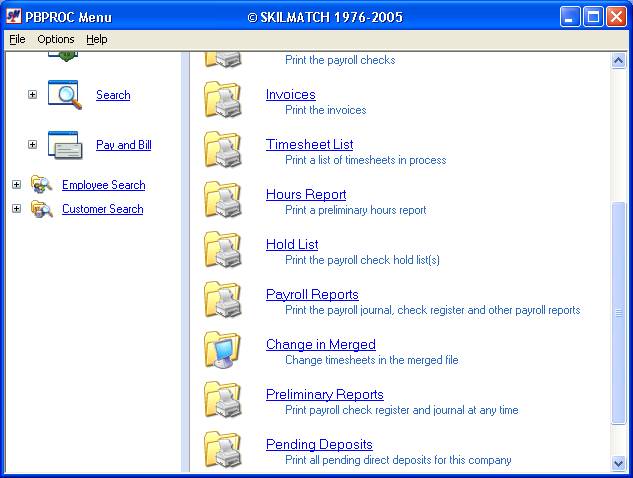Screen dimensions: 633x478
Task: Open the Employee Search link
Action: tap(103, 185)
